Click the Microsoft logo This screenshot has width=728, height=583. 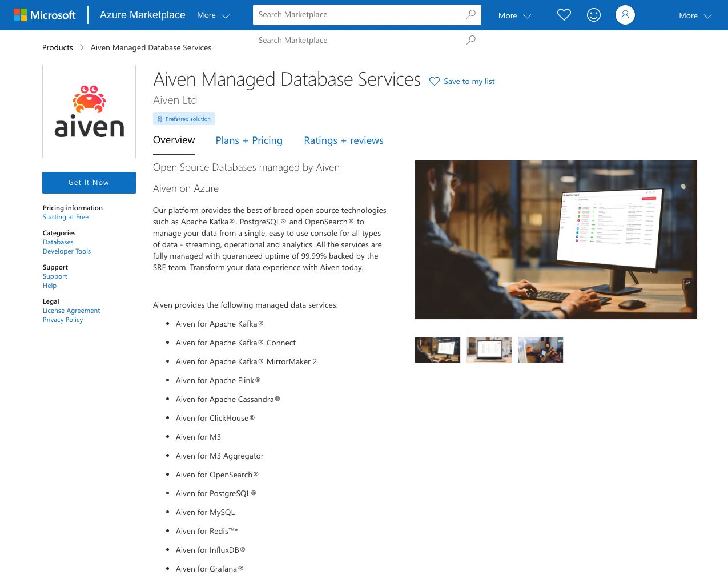(45, 15)
